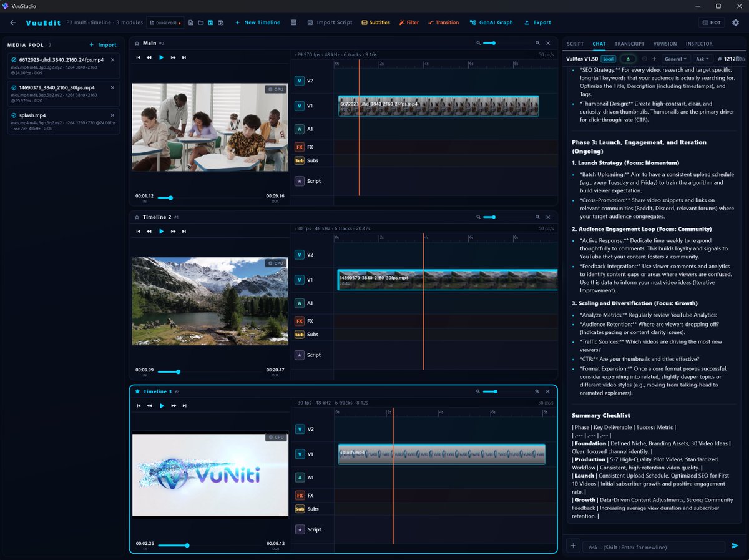Click Import Script in the toolbar
This screenshot has width=749, height=560.
(330, 22)
